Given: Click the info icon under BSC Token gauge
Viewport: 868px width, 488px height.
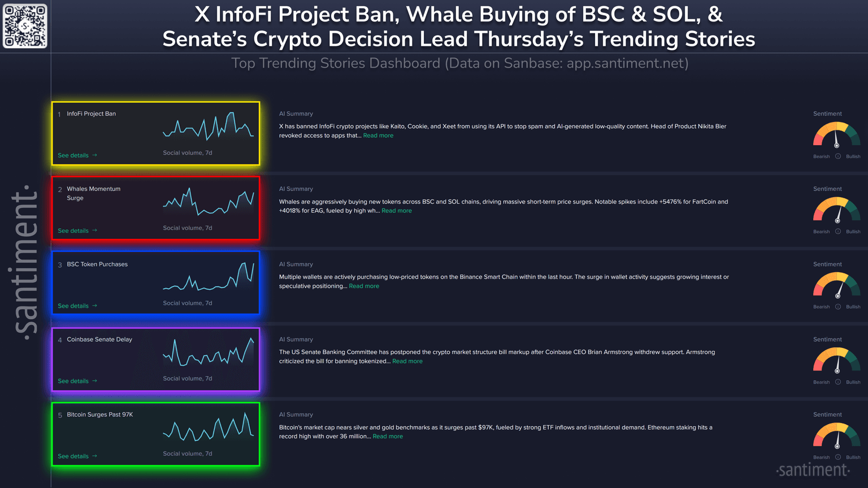Looking at the screenshot, I should point(838,307).
